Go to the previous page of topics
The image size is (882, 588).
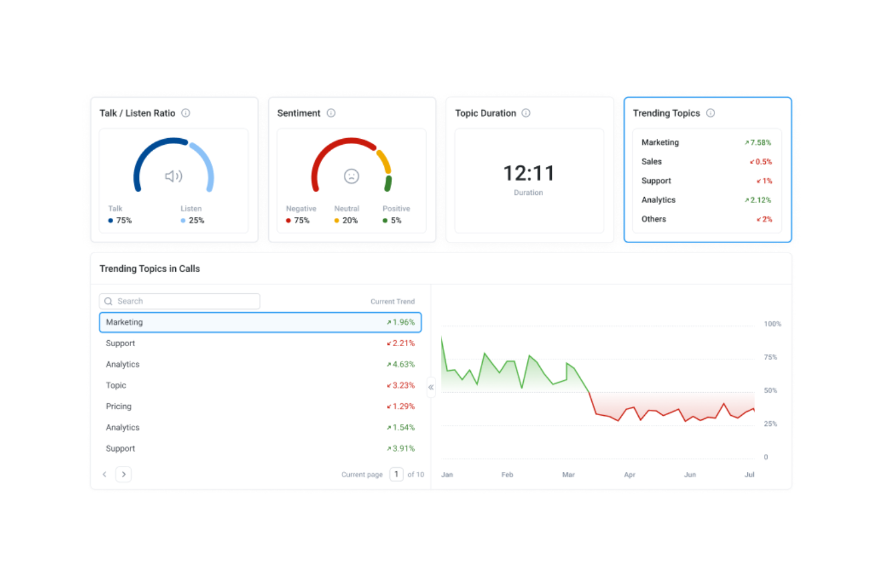pyautogui.click(x=105, y=474)
